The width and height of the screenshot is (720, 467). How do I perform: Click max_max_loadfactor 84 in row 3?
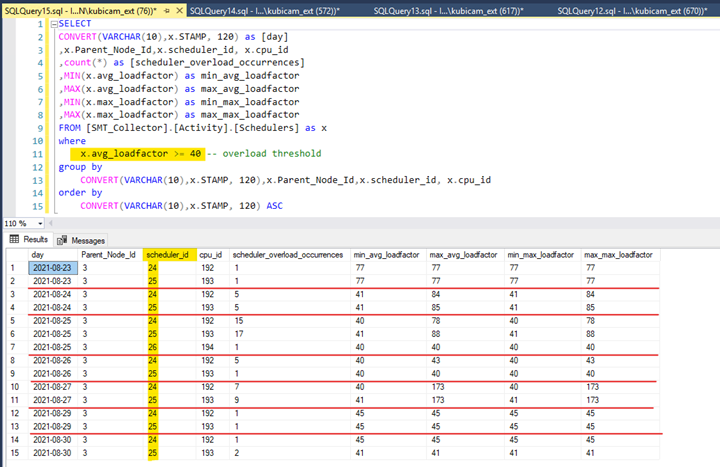[x=620, y=294]
